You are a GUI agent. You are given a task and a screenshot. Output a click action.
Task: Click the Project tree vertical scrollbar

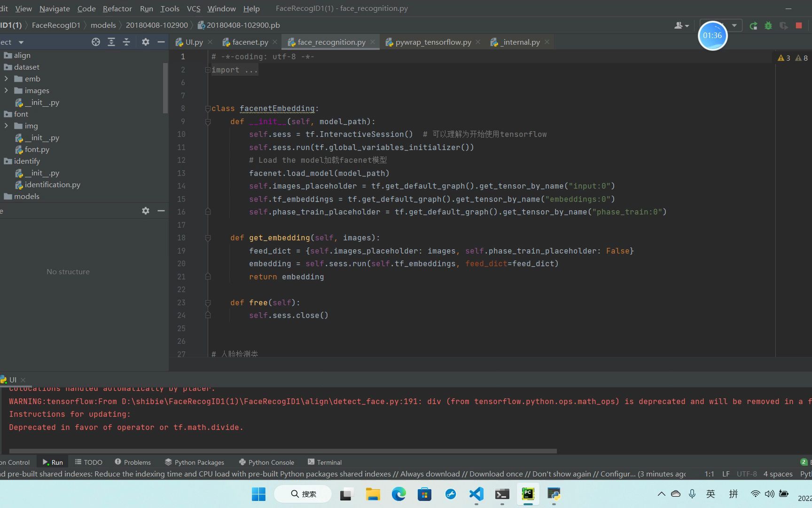165,87
